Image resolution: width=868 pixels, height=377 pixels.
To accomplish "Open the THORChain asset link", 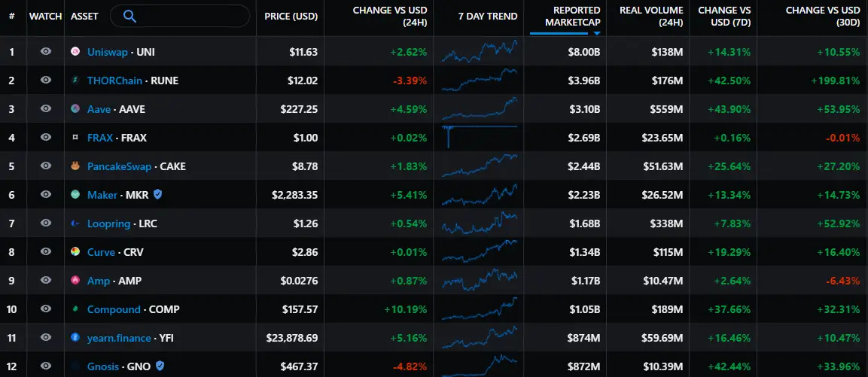I will point(112,81).
